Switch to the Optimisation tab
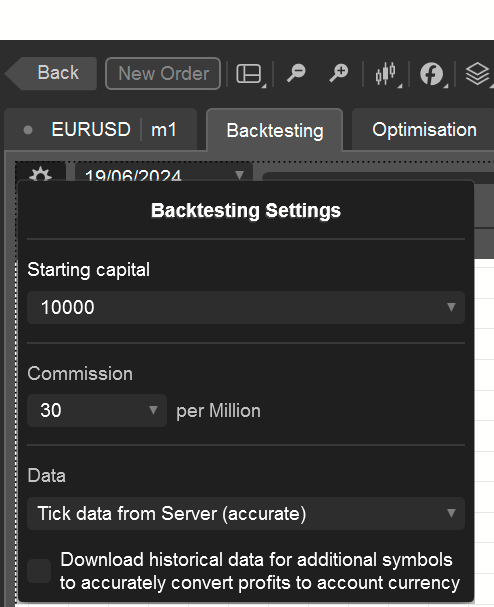 pos(424,130)
